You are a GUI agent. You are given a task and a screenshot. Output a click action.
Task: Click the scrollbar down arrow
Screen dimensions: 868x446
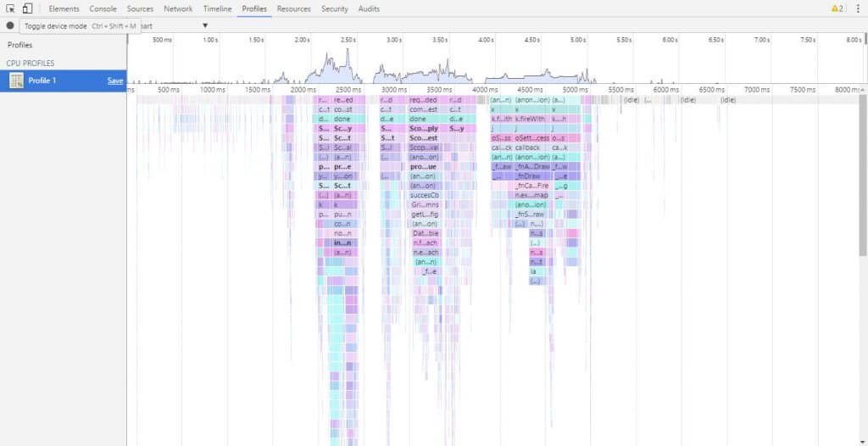[x=864, y=442]
